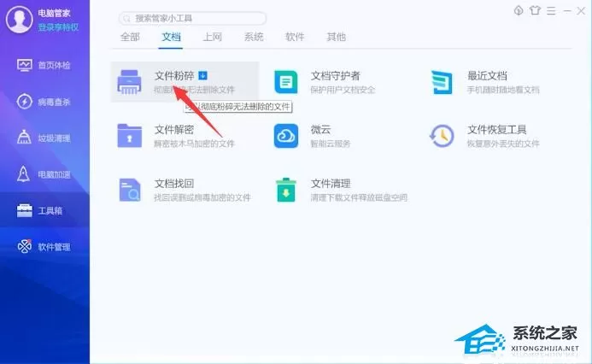
Task: Switch to the 文档 tab
Action: (x=171, y=37)
